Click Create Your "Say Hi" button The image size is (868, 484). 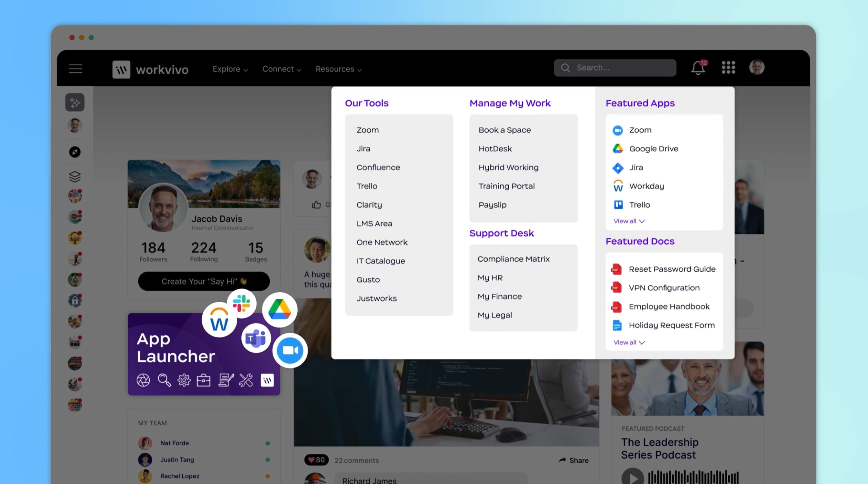pos(204,281)
